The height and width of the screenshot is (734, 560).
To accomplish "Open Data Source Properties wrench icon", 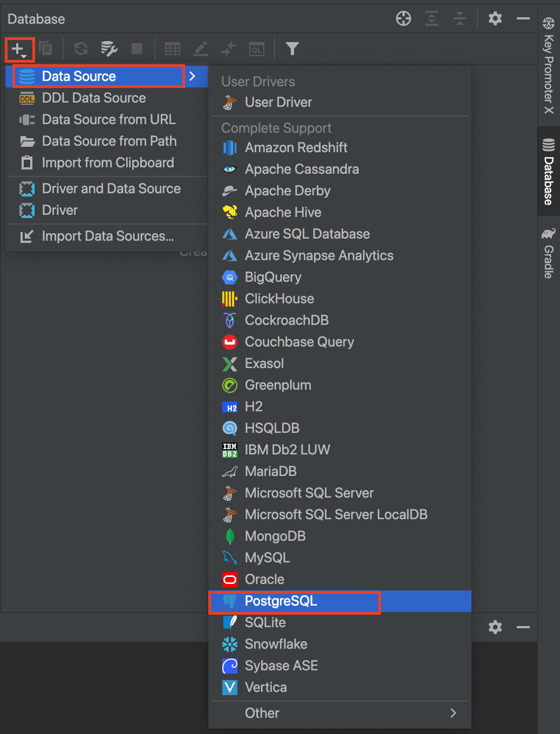I will 109,49.
